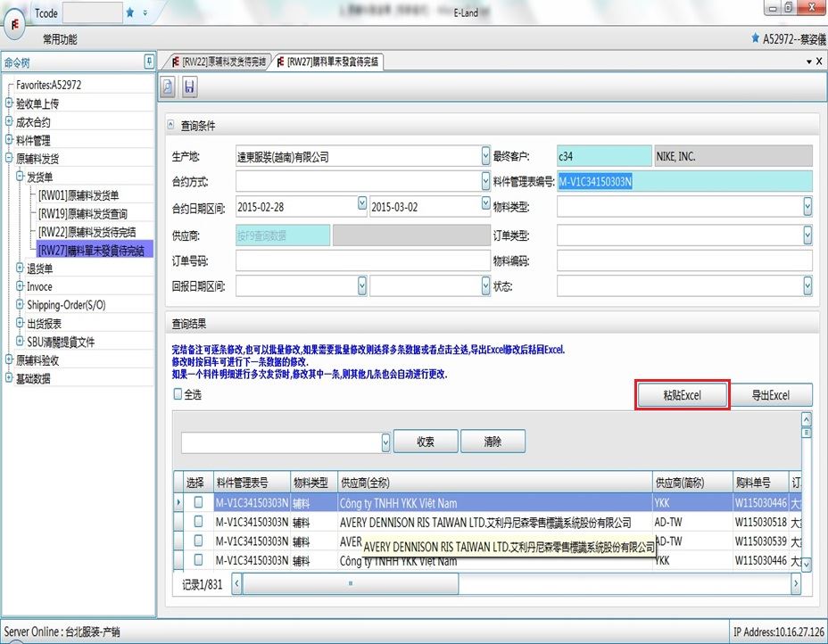Open the 常用功能 menu

pyautogui.click(x=60, y=39)
